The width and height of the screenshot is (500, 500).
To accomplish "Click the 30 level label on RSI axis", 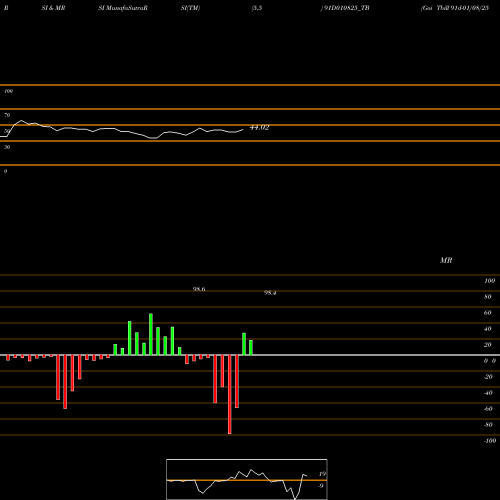I will click(x=7, y=147).
